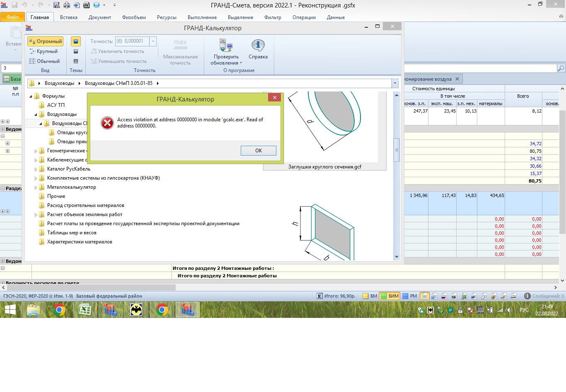This screenshot has width=566, height=392.
Task: Apply the gray bottom theme in Темы
Action: pos(76,61)
